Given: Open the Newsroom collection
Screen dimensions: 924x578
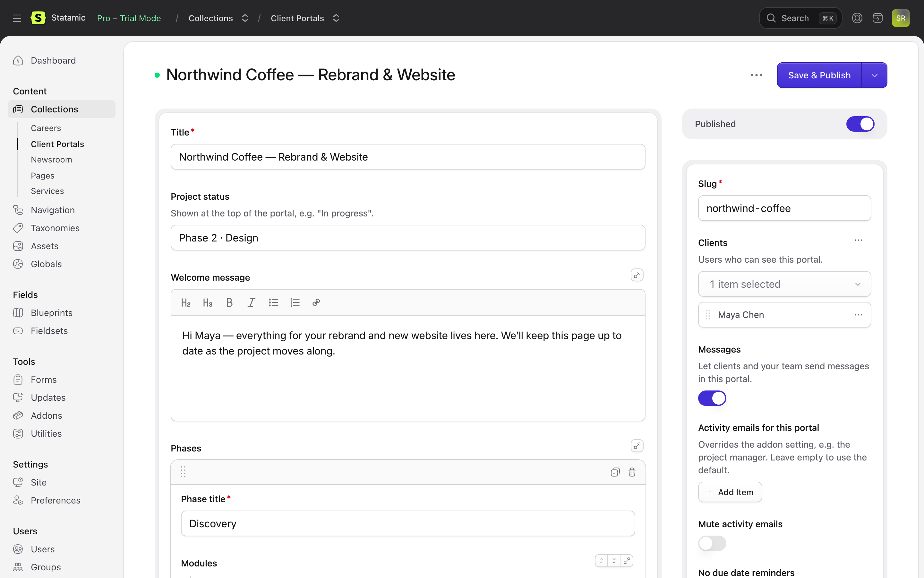Looking at the screenshot, I should tap(52, 159).
